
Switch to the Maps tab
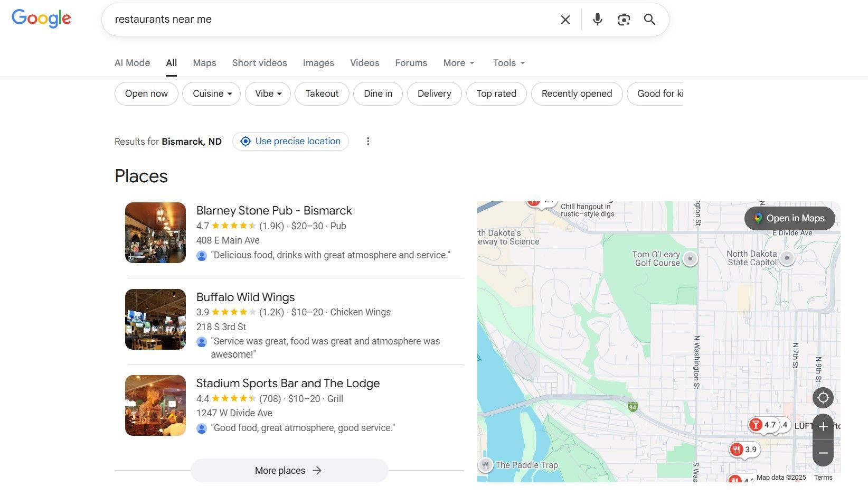click(x=204, y=63)
